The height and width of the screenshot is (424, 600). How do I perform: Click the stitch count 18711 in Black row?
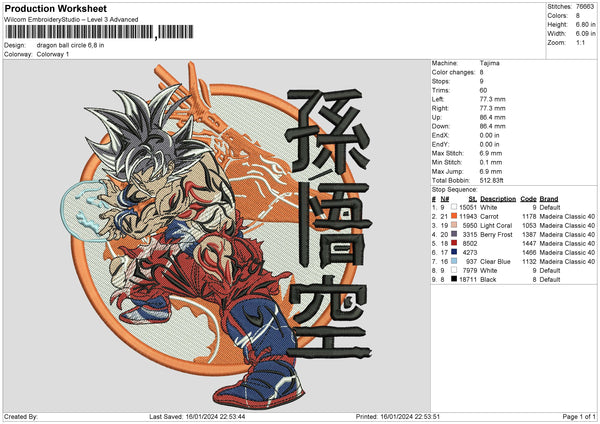[468, 279]
